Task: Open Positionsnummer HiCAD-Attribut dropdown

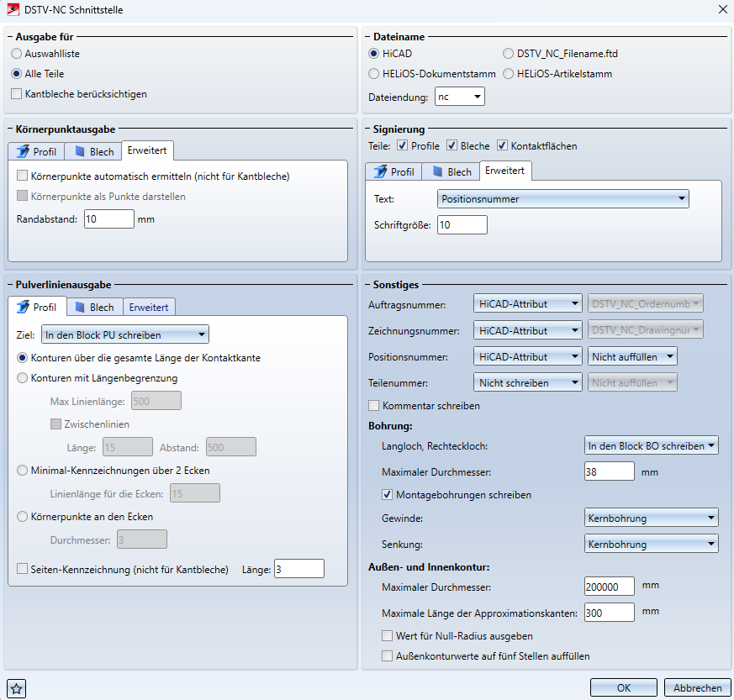Action: click(527, 356)
